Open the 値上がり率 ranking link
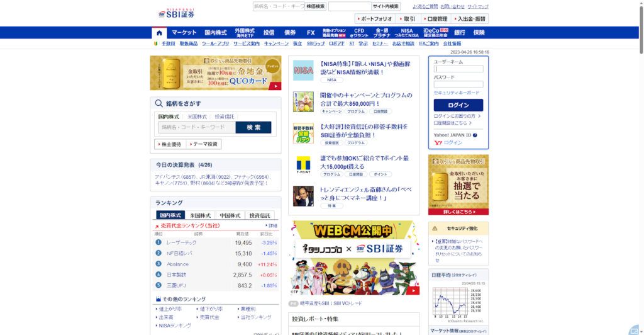 [170, 309]
